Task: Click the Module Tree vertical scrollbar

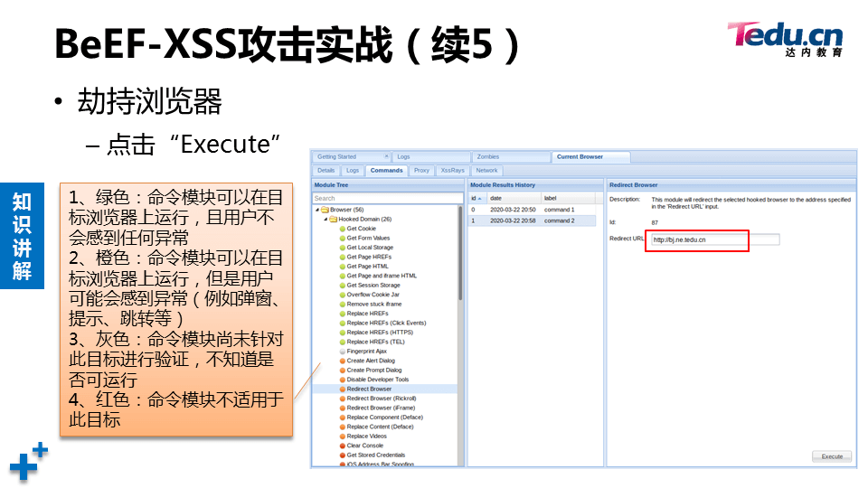Action: click(460, 253)
